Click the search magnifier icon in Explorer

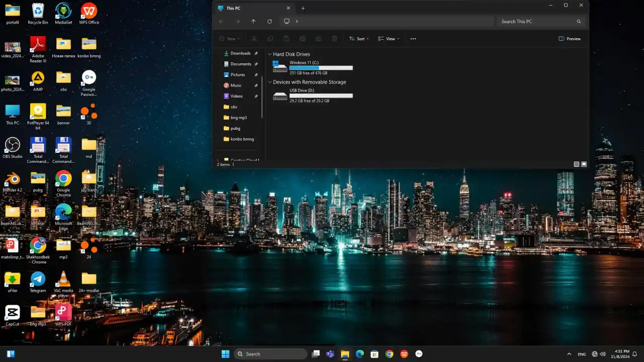579,22
